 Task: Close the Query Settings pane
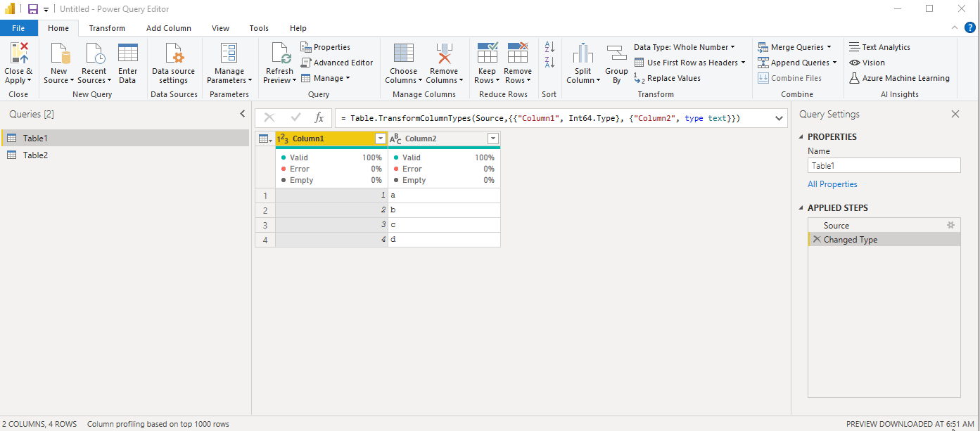(x=955, y=114)
